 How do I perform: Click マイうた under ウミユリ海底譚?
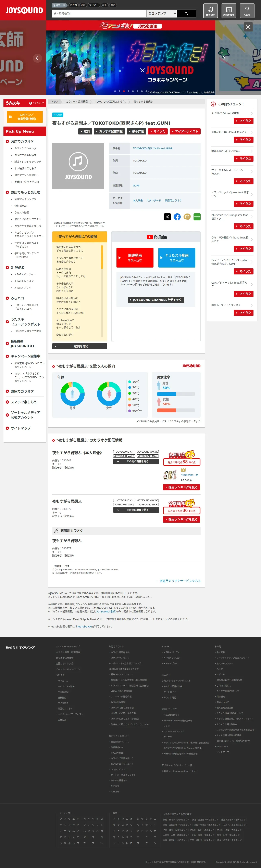point(244,249)
